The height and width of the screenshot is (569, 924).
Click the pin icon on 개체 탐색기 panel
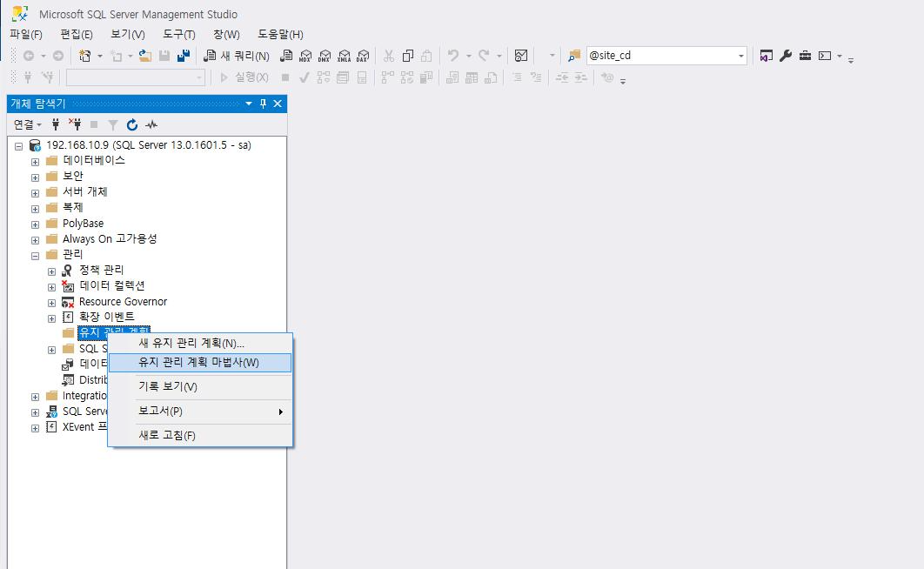pos(263,104)
